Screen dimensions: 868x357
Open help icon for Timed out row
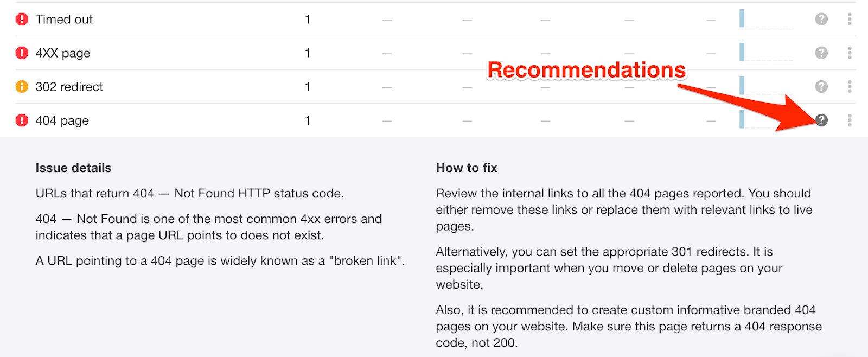pyautogui.click(x=821, y=20)
